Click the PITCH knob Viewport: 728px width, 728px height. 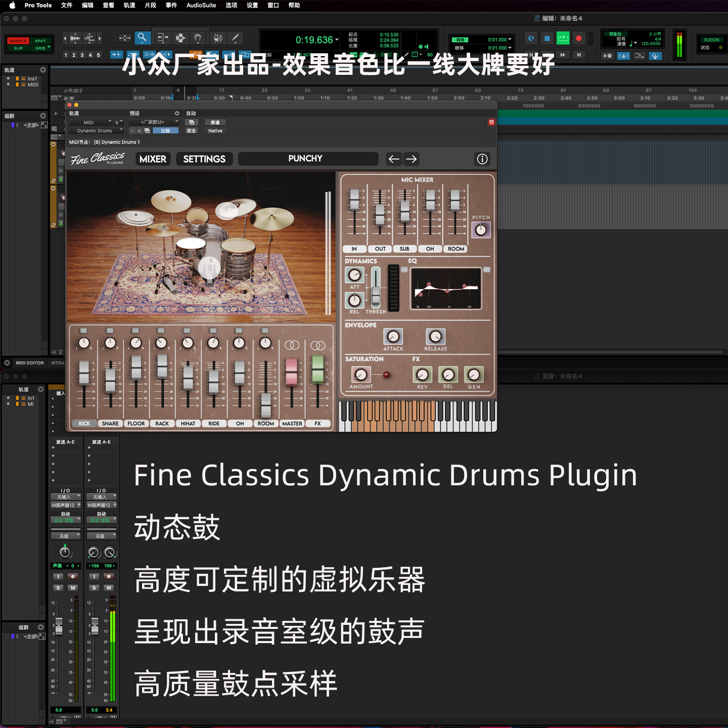tap(481, 230)
